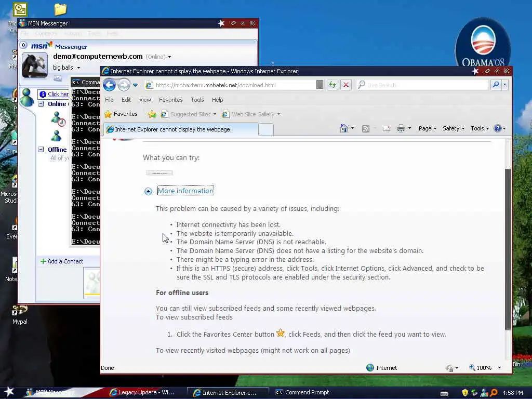Click the MSN Messenger display picture

tap(35, 65)
